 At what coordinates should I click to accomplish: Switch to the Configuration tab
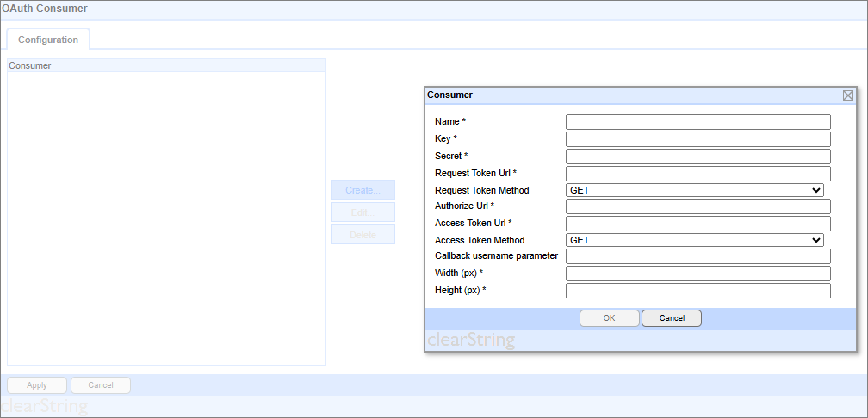[48, 40]
